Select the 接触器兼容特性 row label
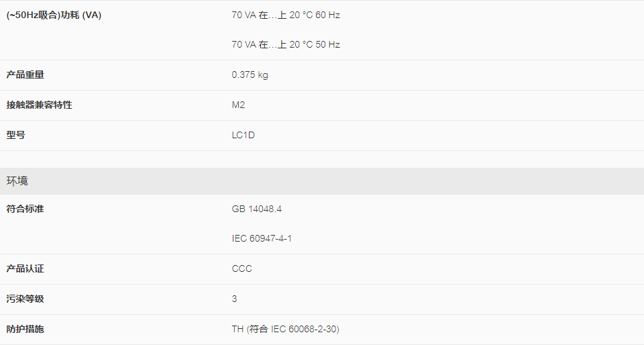Screen dimensions: 644x345 pyautogui.click(x=39, y=105)
